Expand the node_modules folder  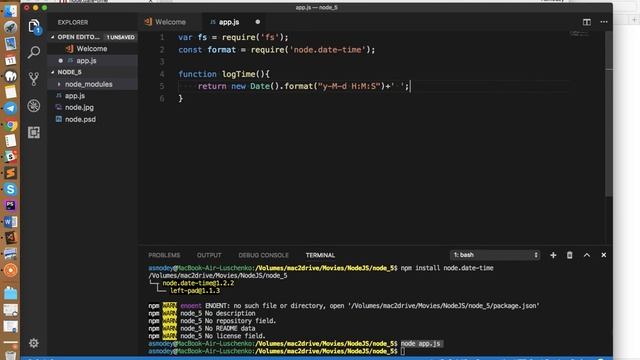(88, 84)
